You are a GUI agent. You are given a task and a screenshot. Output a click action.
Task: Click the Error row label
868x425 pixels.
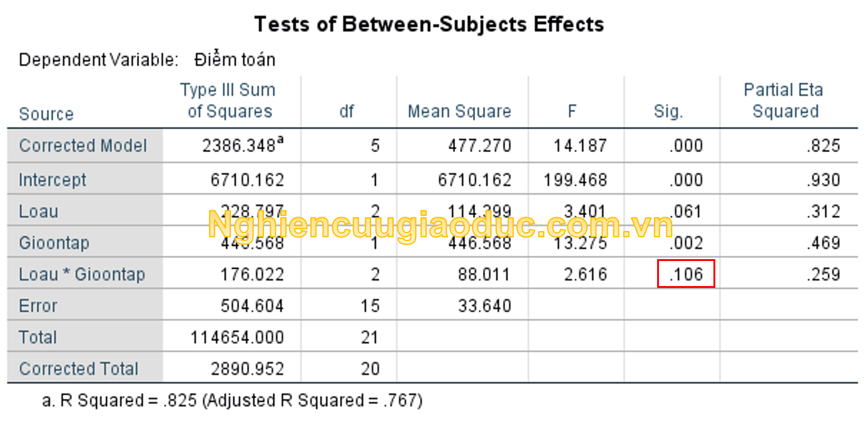tap(38, 306)
